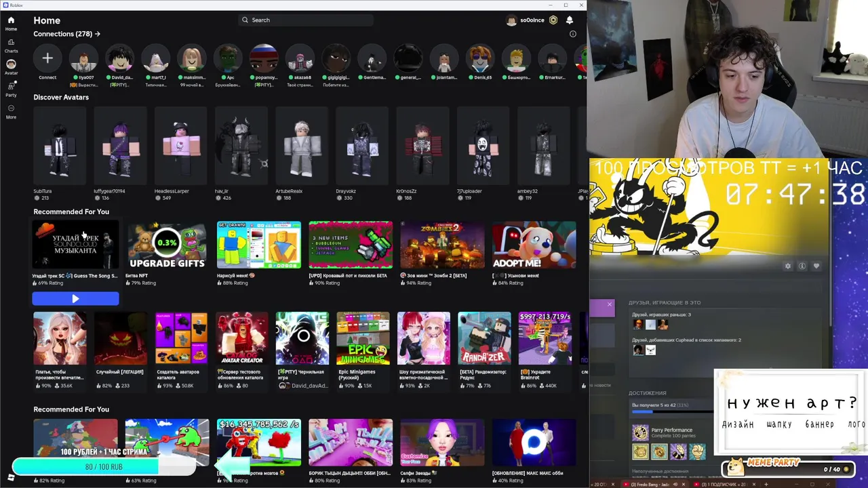This screenshot has height=488, width=868.
Task: Open the 'Нарисуй меня!' game tile
Action: pyautogui.click(x=258, y=245)
